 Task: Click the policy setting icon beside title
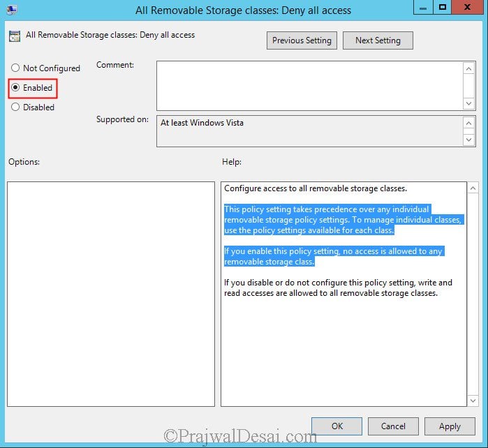click(x=15, y=36)
